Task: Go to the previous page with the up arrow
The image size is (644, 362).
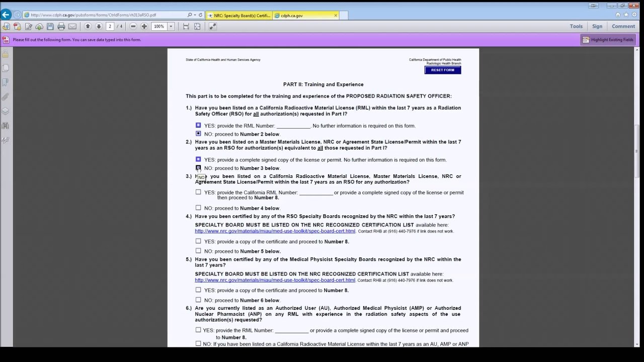Action: click(88, 26)
